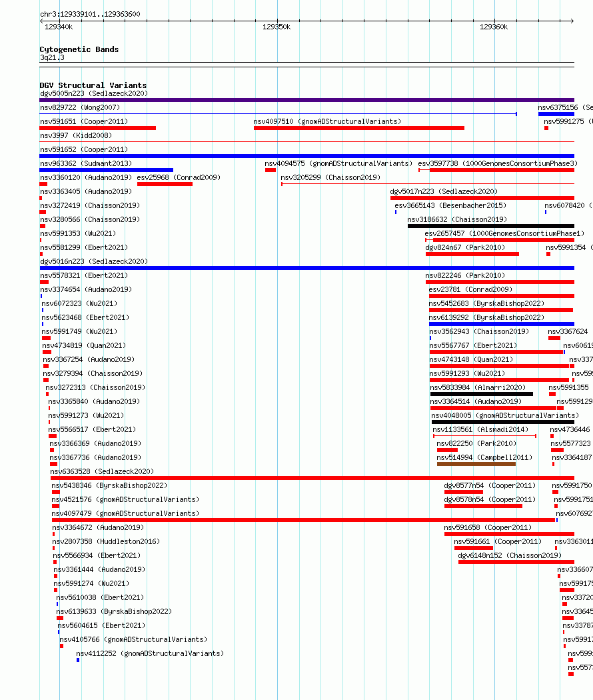This screenshot has height=700, width=593.
Task: Click dgv6148n152 (Chaisson2019) label
Action: [510, 555]
